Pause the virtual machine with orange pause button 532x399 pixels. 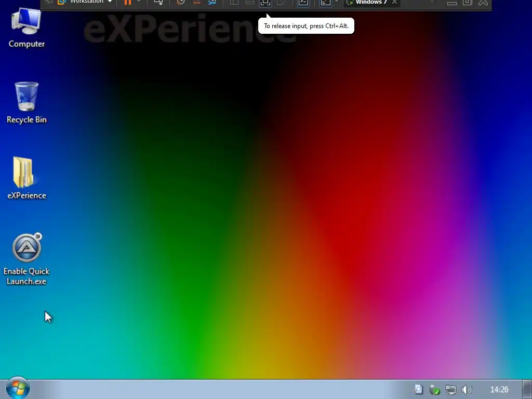coord(128,2)
